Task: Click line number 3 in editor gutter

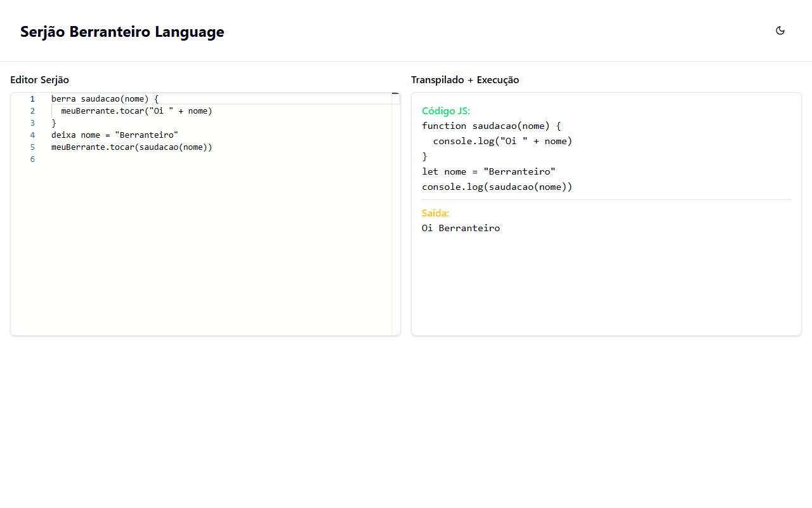Action: [32, 123]
